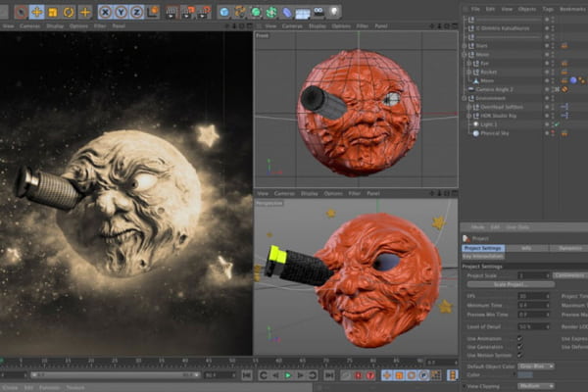Viewport: 588px width, 392px height.
Task: Select the Live Selection tool
Action: (x=21, y=12)
